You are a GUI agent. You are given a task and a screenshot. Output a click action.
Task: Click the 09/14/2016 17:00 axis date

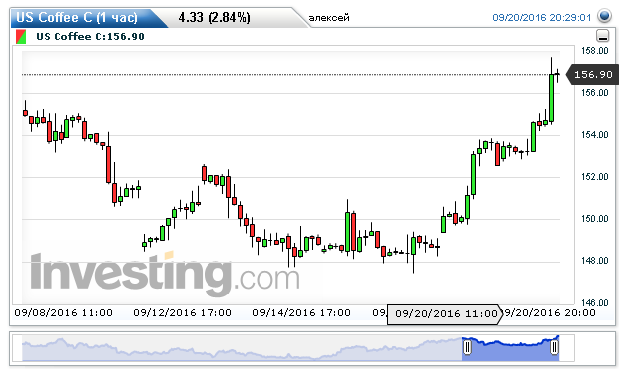(301, 313)
